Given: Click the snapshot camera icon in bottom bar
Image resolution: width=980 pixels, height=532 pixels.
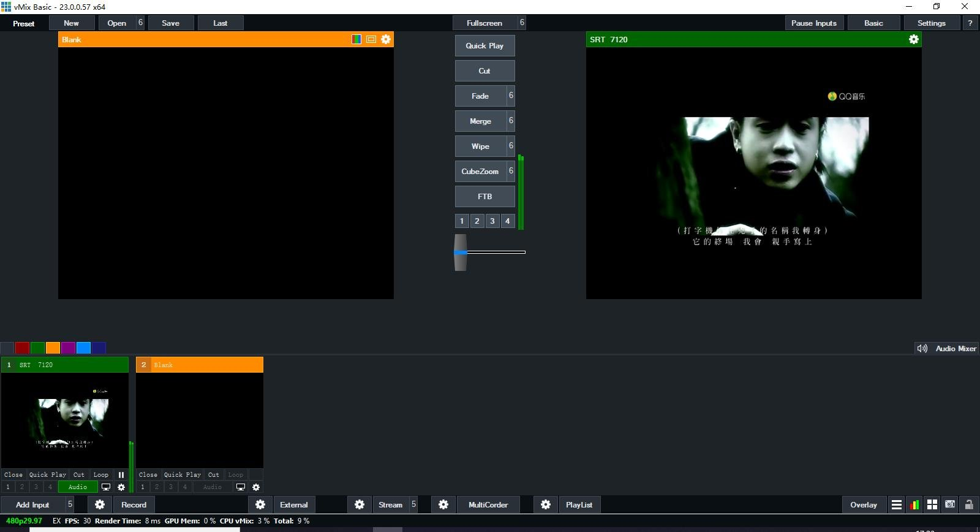Looking at the screenshot, I should click(x=950, y=504).
